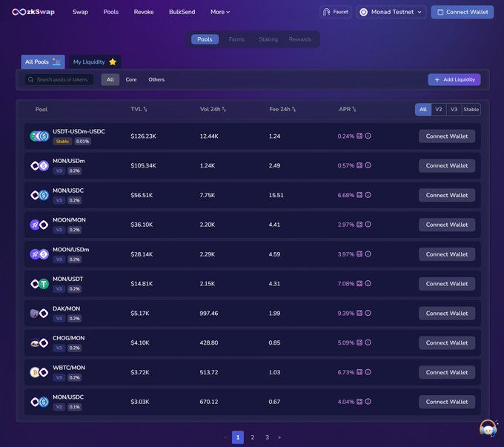Click the Add Liquidity button
504x447 pixels.
(454, 79)
